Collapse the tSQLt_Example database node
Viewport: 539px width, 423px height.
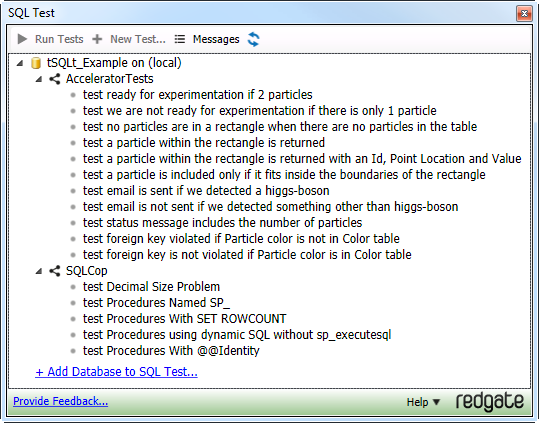pos(20,63)
